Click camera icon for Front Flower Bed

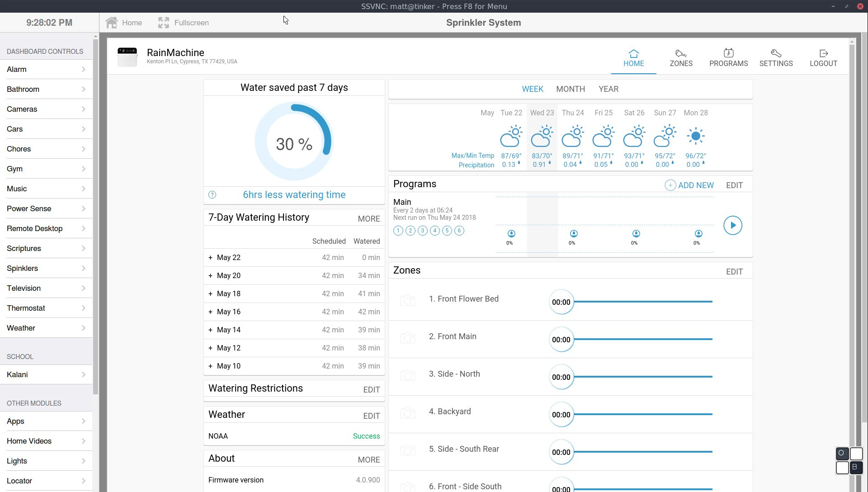407,301
